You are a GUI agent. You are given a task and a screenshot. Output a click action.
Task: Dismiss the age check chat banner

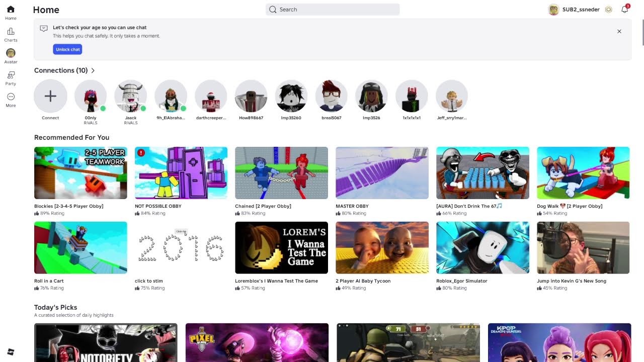click(x=619, y=31)
